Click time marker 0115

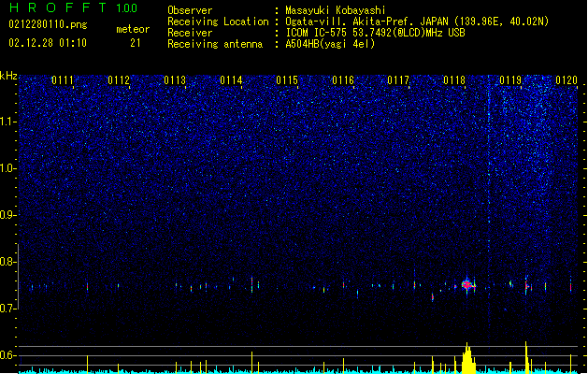[x=287, y=80]
